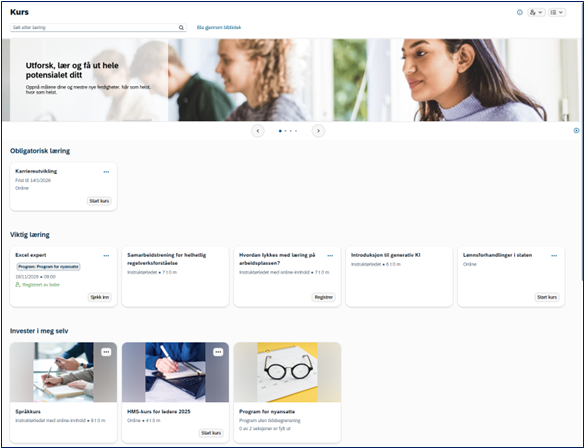Open more options on Excel expert card
Viewport: 586px width, 448px height.
pos(106,256)
